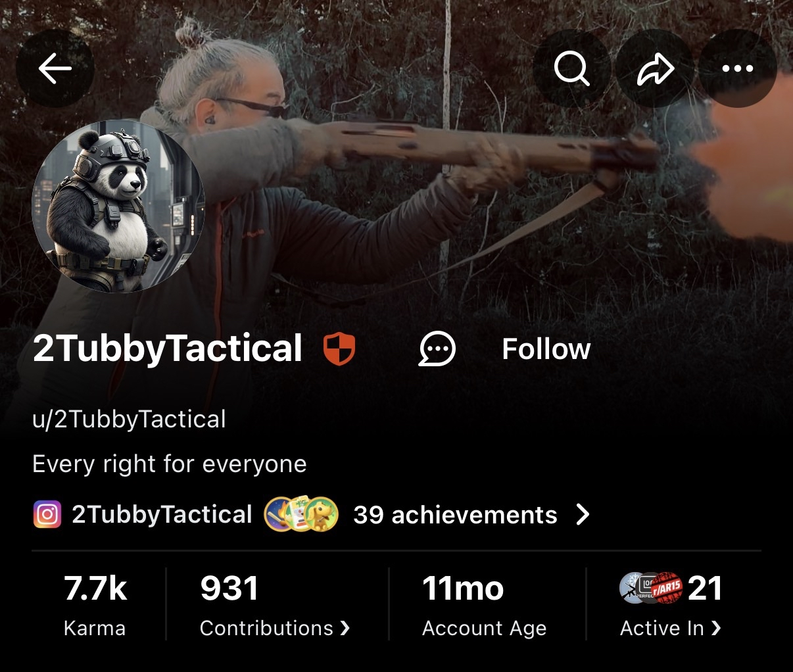Tap the Instagram logo icon
Screen dimensions: 793x672
coord(47,515)
